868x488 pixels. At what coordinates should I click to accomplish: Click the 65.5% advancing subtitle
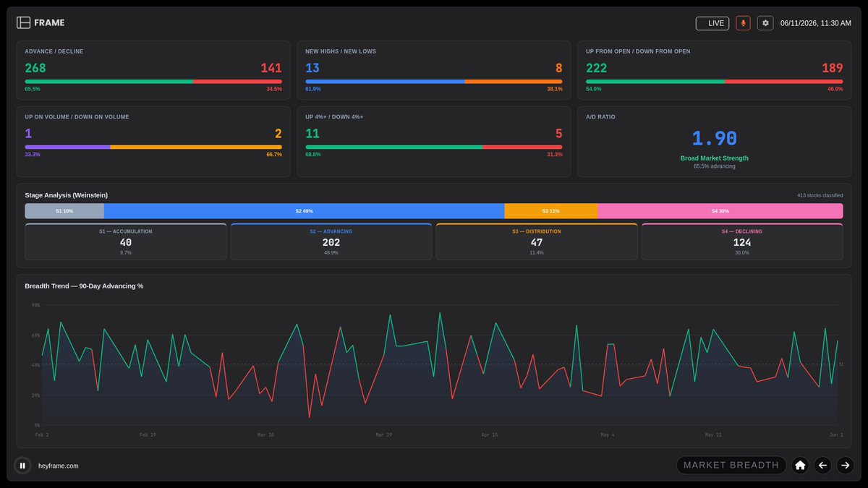click(715, 166)
